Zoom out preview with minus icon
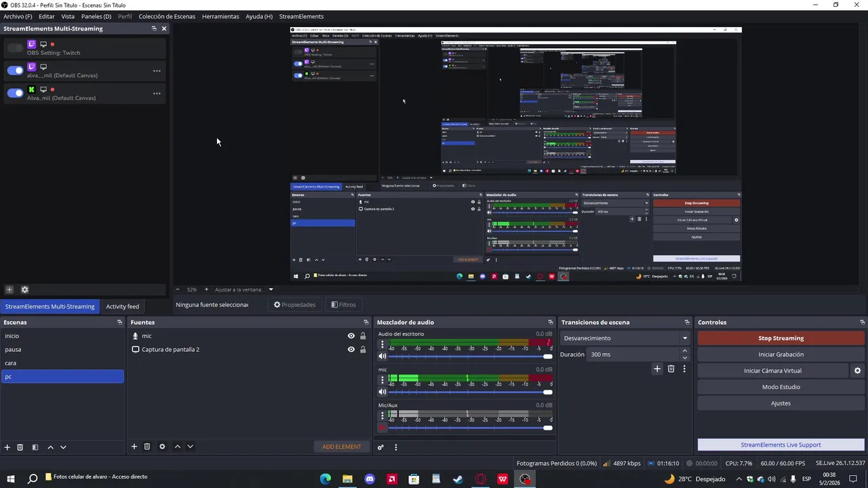Viewport: 868px width, 488px height. (178, 289)
